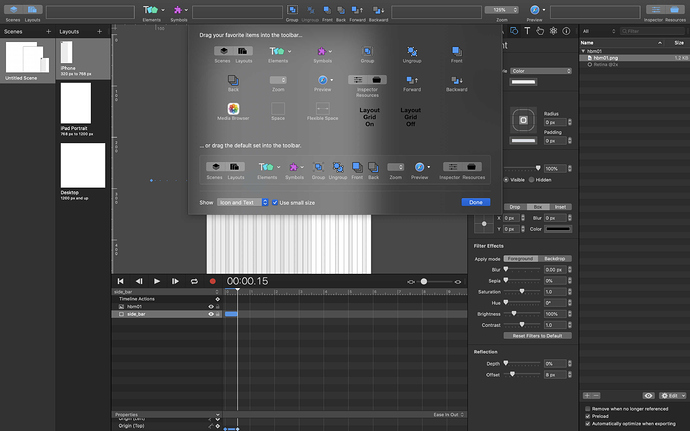Click the Resources icon in the main toolbar
The height and width of the screenshot is (431, 690).
coord(674,10)
